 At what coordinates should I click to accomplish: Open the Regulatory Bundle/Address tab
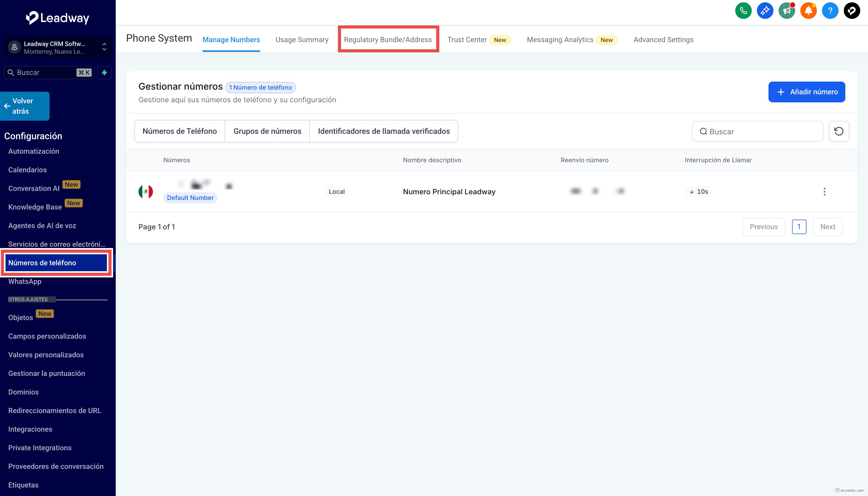(x=388, y=40)
